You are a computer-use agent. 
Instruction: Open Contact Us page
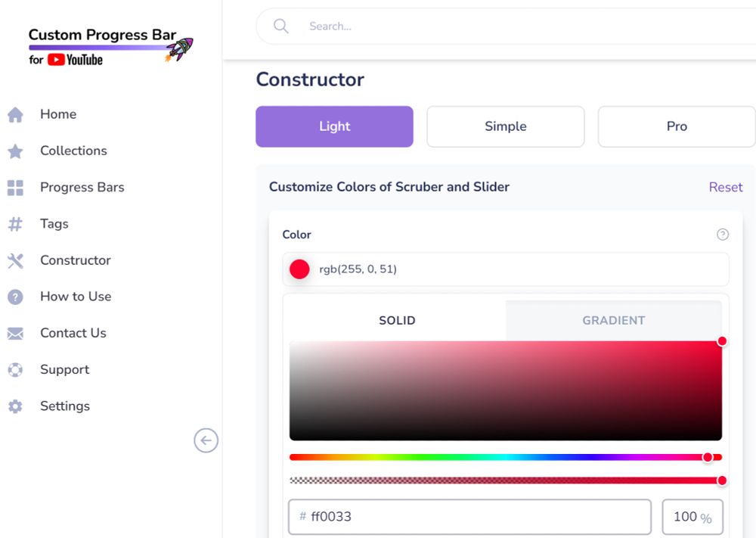click(x=73, y=334)
